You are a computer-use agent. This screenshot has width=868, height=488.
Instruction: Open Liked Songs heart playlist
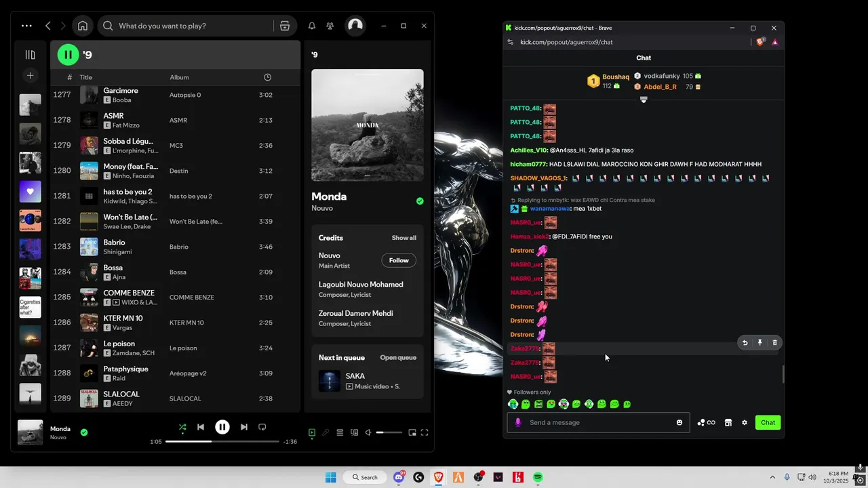[x=30, y=192]
